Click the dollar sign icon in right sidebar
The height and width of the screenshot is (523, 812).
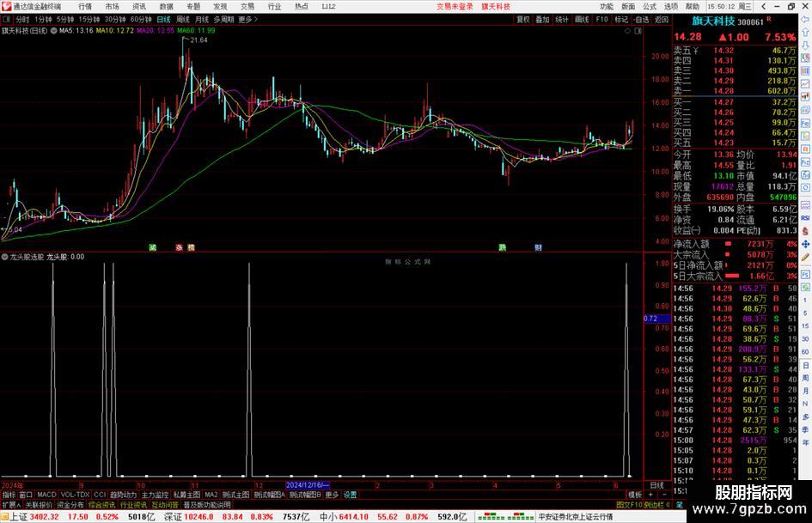tap(805, 231)
